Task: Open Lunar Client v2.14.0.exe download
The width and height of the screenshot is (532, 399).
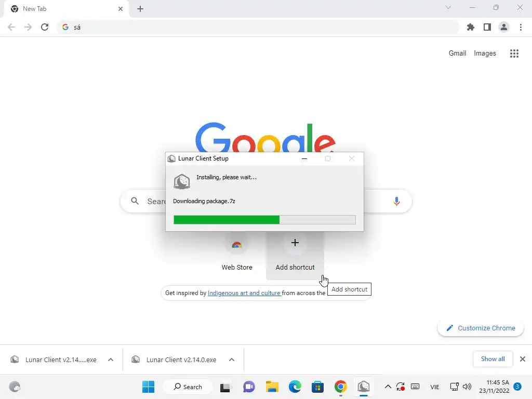Action: [175, 360]
